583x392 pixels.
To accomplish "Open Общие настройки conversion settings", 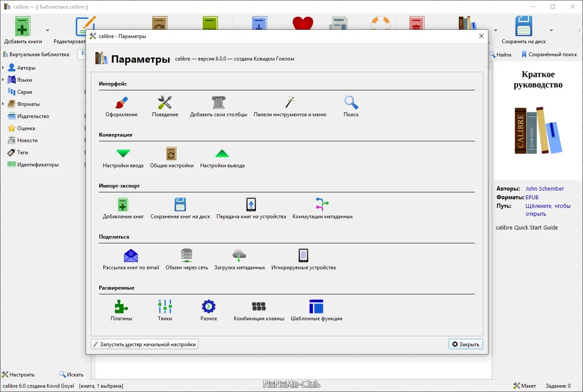I will tap(172, 158).
